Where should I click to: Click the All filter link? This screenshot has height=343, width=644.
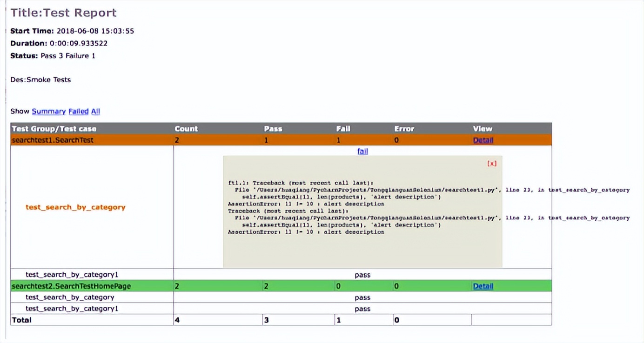click(x=95, y=112)
